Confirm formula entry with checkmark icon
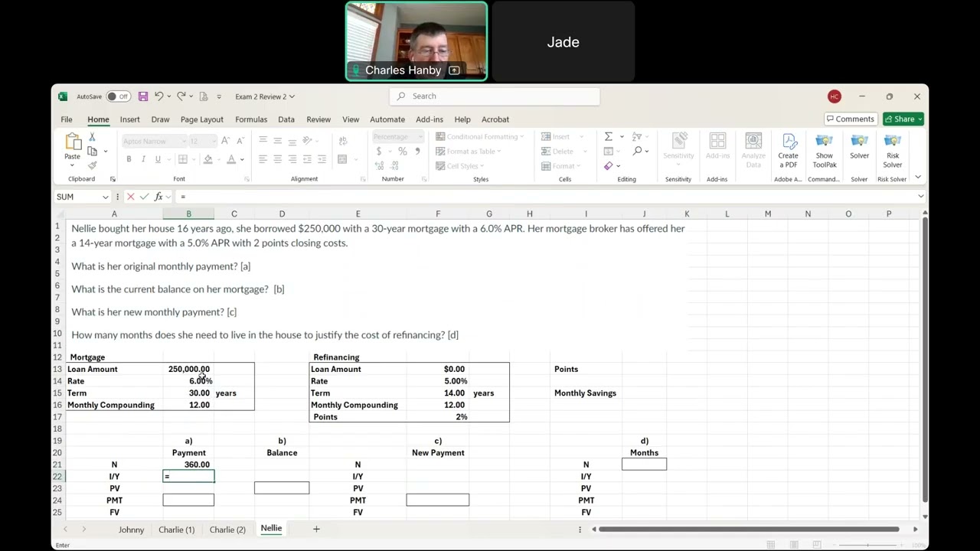The image size is (980, 551). (x=144, y=197)
